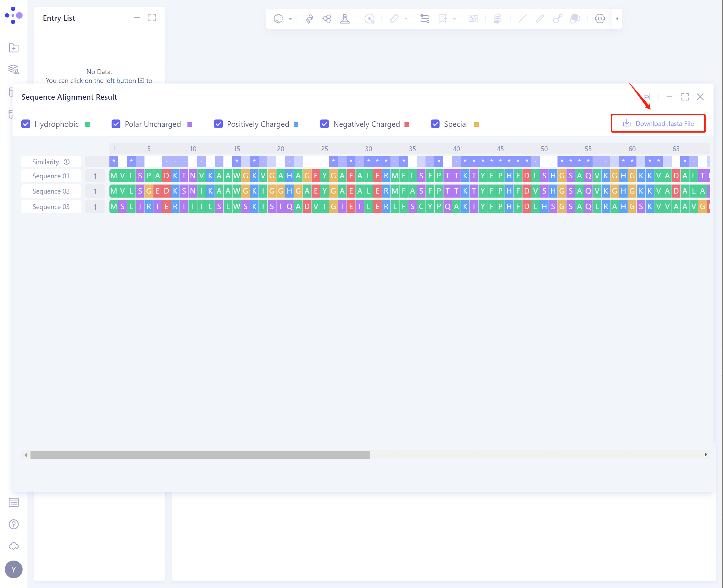Open the ruler measure dropdown arrow
This screenshot has height=588, width=723.
tap(406, 19)
